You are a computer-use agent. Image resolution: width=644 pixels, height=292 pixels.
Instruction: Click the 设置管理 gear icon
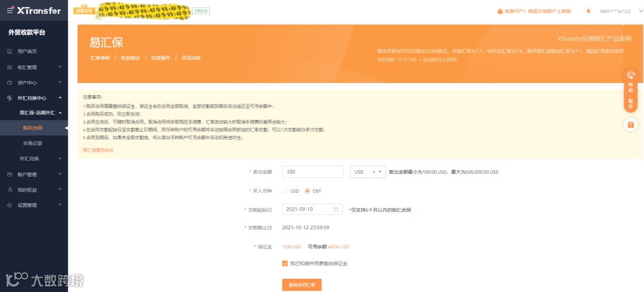[10, 205]
